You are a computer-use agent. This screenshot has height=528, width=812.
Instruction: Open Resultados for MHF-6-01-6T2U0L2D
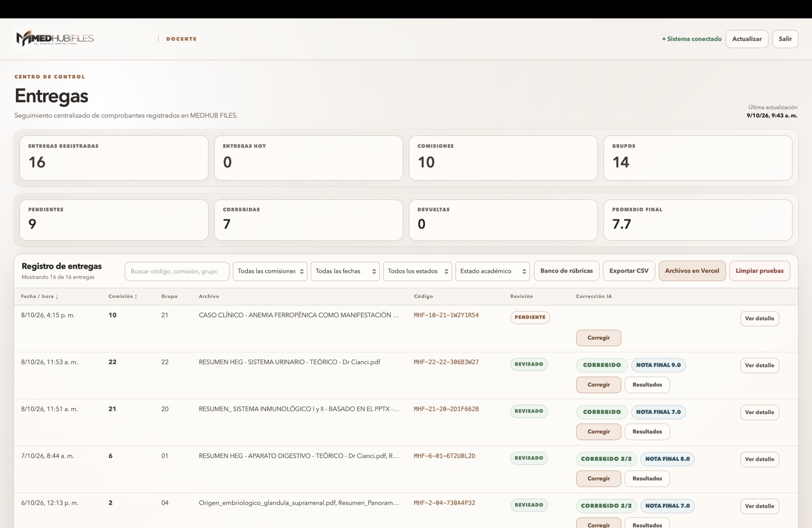click(647, 479)
